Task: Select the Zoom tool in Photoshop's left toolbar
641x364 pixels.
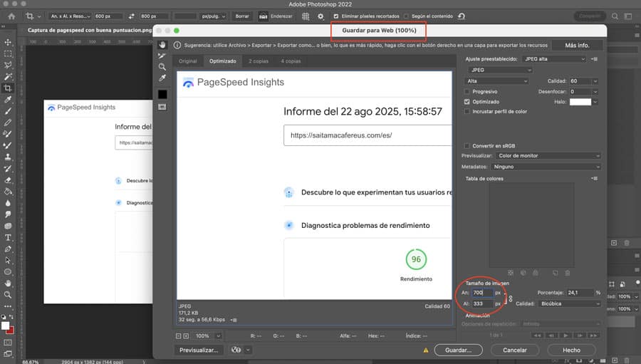Action: pos(8,294)
